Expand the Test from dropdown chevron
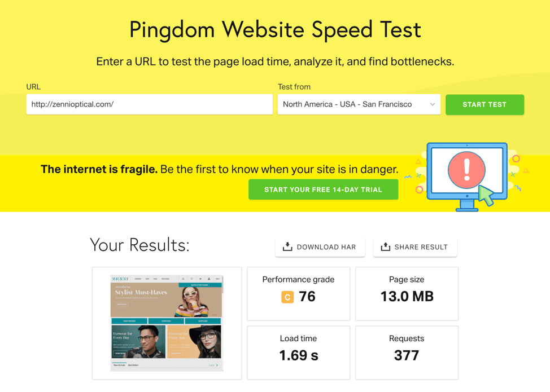The height and width of the screenshot is (392, 550). pos(432,104)
